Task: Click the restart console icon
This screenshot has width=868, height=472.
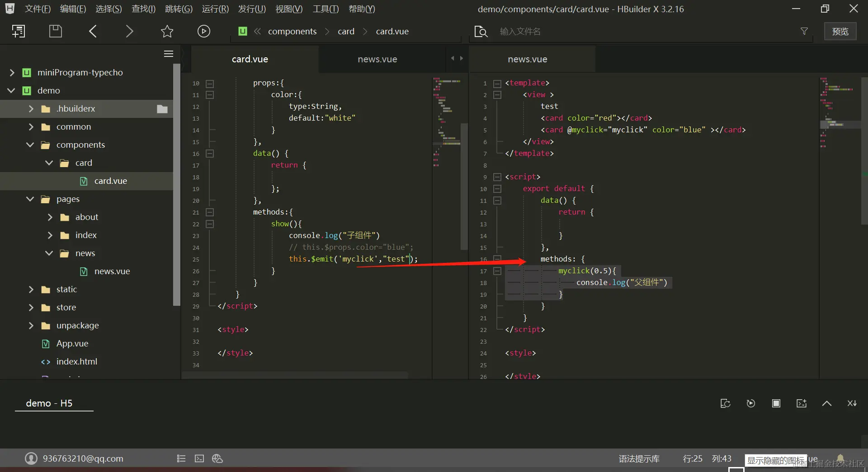Action: point(751,403)
